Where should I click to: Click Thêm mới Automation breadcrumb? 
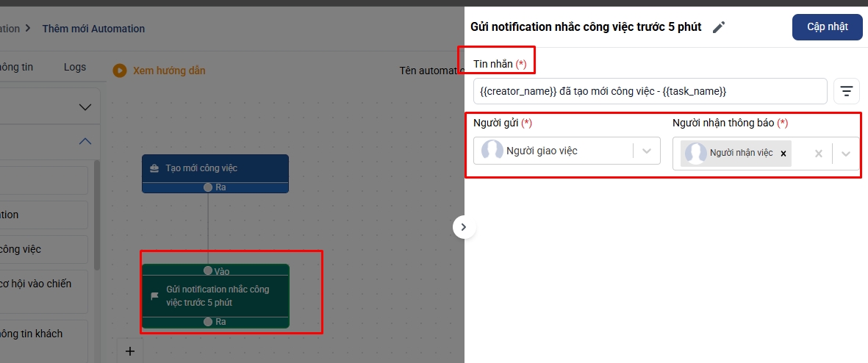(93, 29)
